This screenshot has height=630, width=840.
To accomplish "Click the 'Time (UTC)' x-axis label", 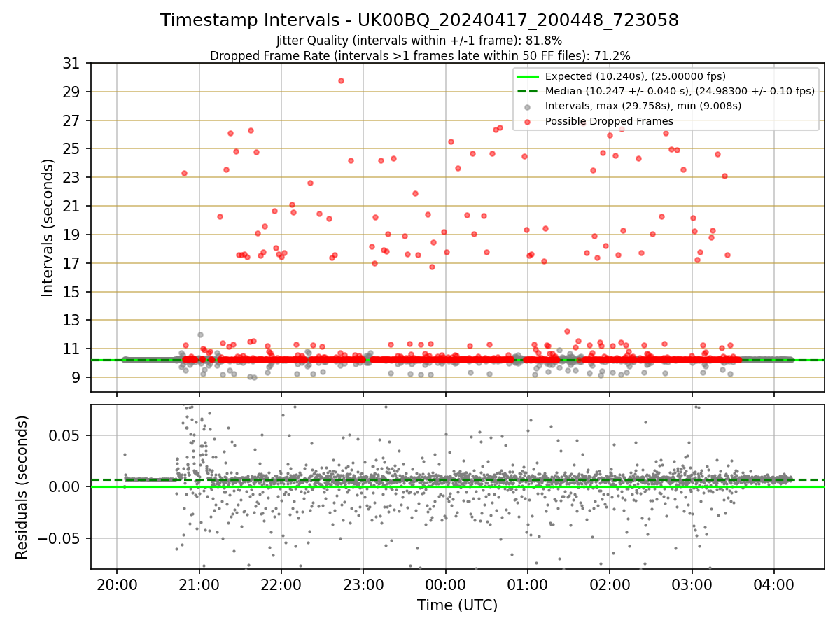I will [457, 605].
